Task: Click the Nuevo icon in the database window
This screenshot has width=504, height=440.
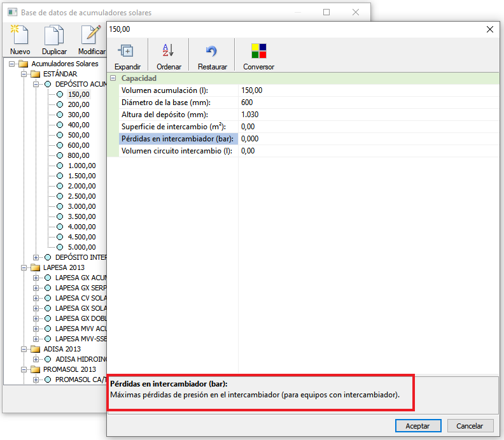Action: point(20,35)
